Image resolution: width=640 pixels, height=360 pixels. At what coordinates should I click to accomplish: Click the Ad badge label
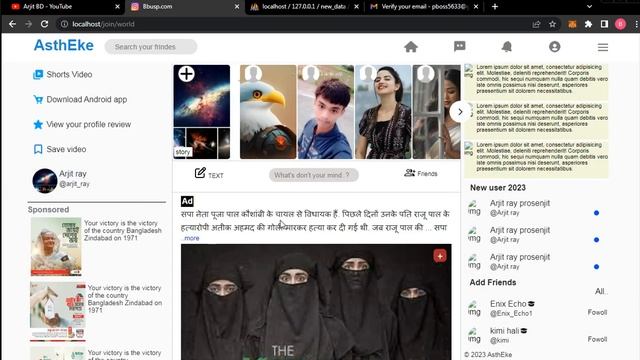[187, 201]
